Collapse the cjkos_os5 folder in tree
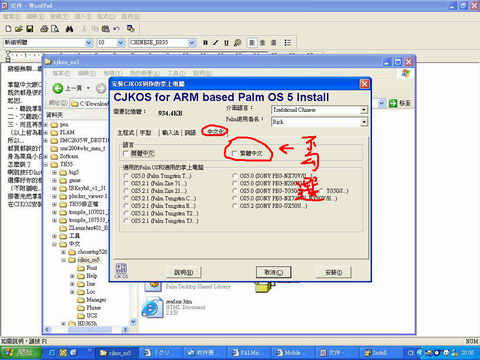The width and height of the screenshot is (480, 360). pyautogui.click(x=63, y=260)
